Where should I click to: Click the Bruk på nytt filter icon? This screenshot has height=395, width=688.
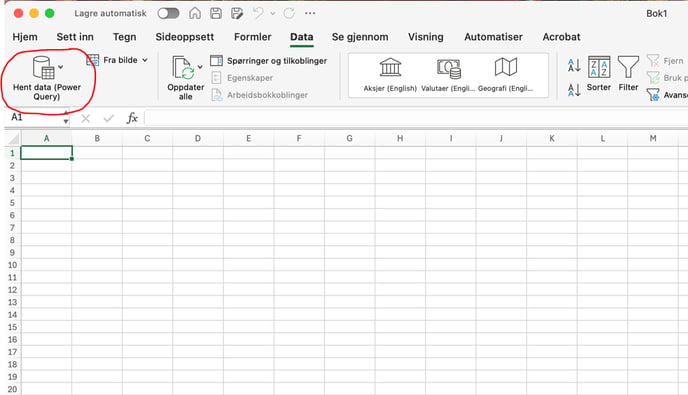[x=653, y=78]
